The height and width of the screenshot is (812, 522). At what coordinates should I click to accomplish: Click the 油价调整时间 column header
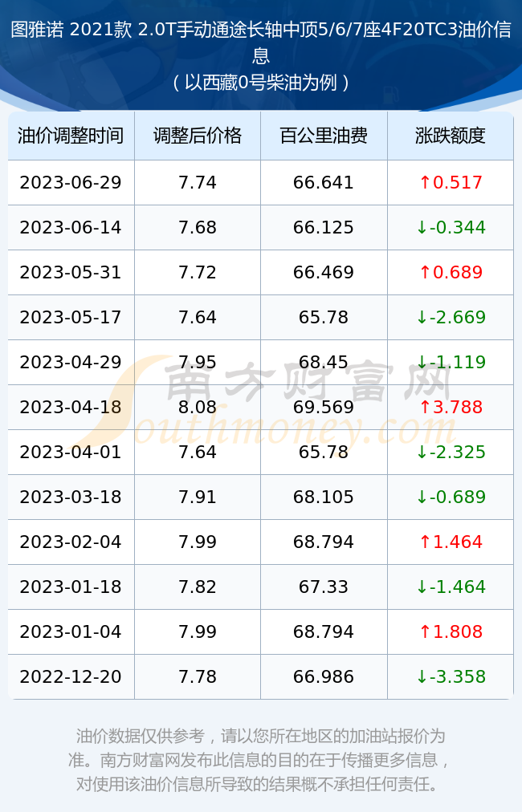[71, 136]
